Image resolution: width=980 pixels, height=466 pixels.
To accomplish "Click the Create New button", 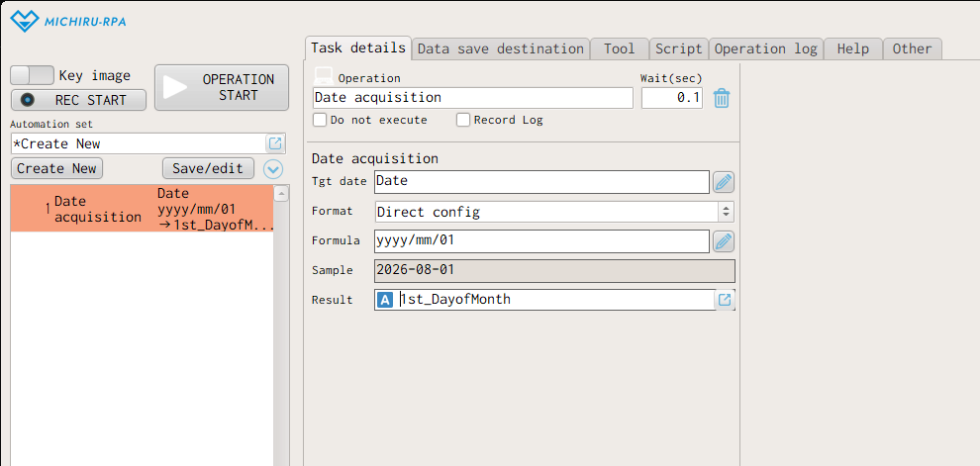I will (56, 168).
